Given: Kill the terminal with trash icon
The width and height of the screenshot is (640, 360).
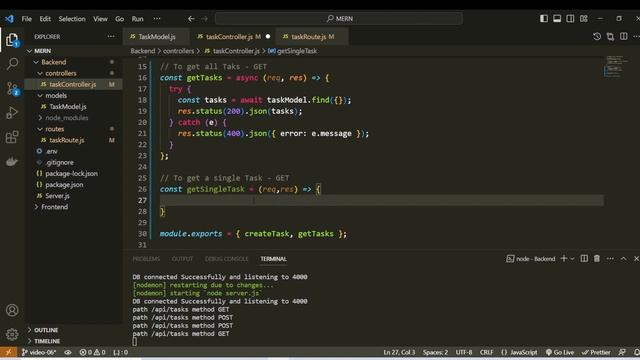Looking at the screenshot, I should [597, 258].
